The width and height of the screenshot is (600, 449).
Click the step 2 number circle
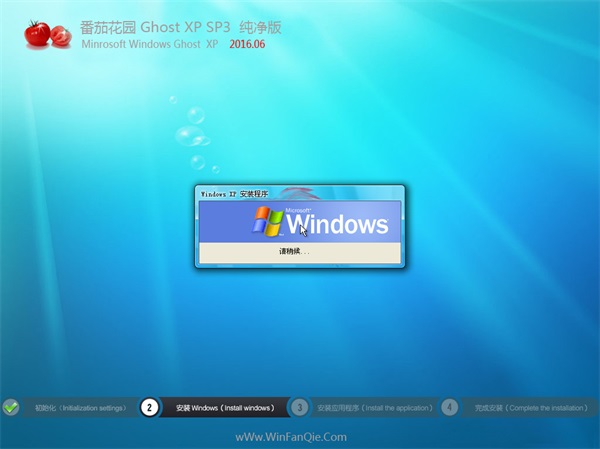149,407
